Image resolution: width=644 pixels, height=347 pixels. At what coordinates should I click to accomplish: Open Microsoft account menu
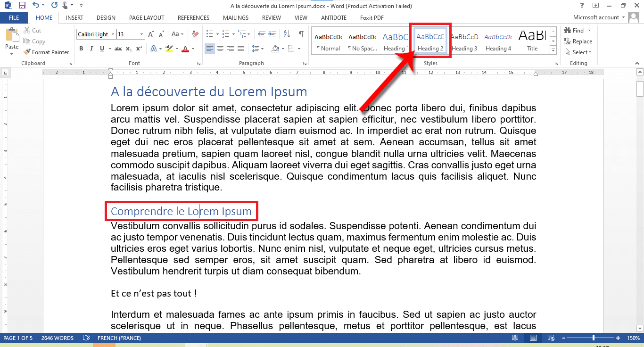tap(599, 17)
